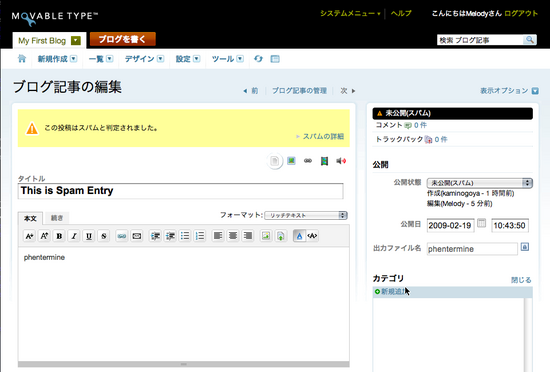Decrease font size in editor toolbar
Image resolution: width=550 pixels, height=372 pixels.
pos(29,236)
